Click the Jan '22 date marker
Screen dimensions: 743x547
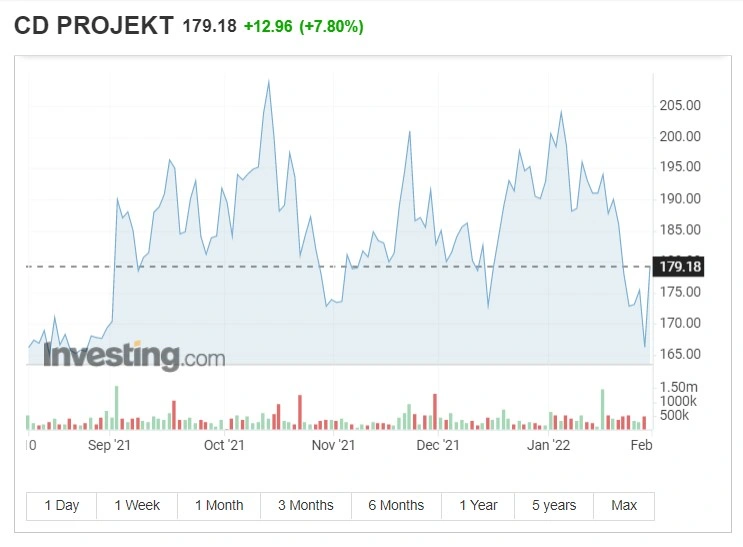tap(548, 445)
